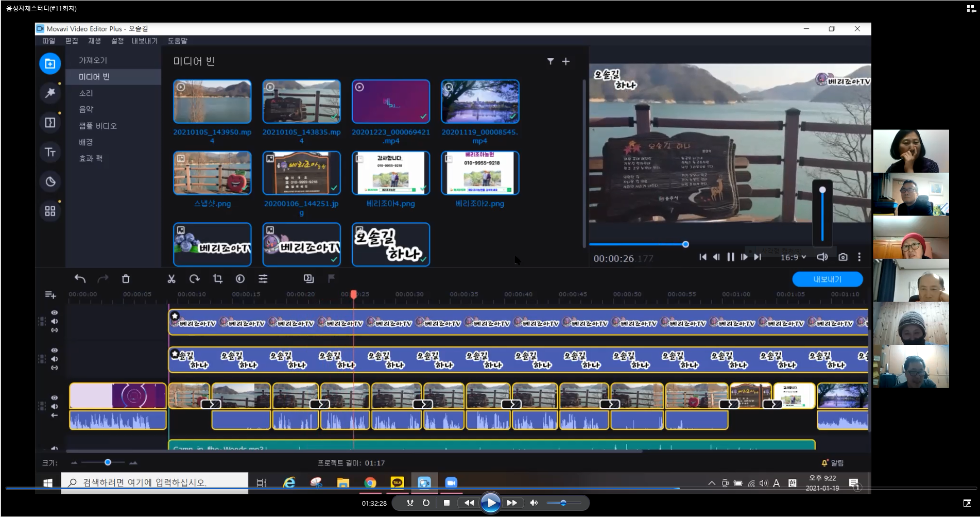Mute the 오솔길 하나 title track
Viewport: 980px width, 517px height.
(x=55, y=359)
